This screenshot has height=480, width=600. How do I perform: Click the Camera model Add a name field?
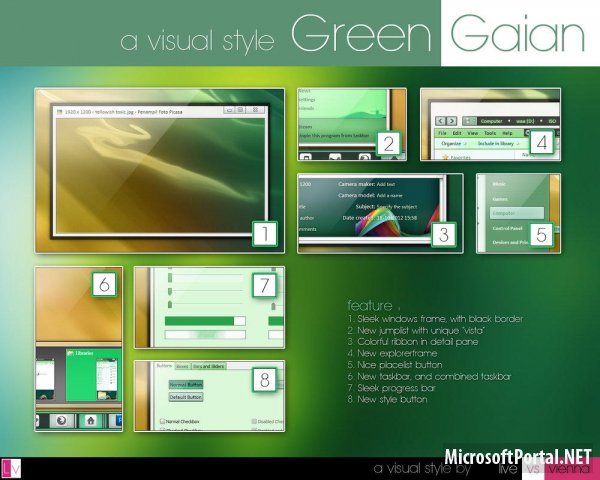tap(390, 196)
